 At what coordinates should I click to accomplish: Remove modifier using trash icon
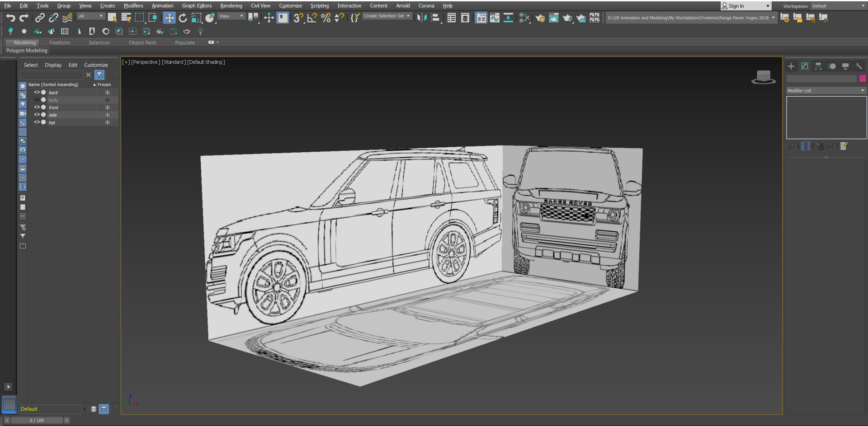pyautogui.click(x=830, y=146)
